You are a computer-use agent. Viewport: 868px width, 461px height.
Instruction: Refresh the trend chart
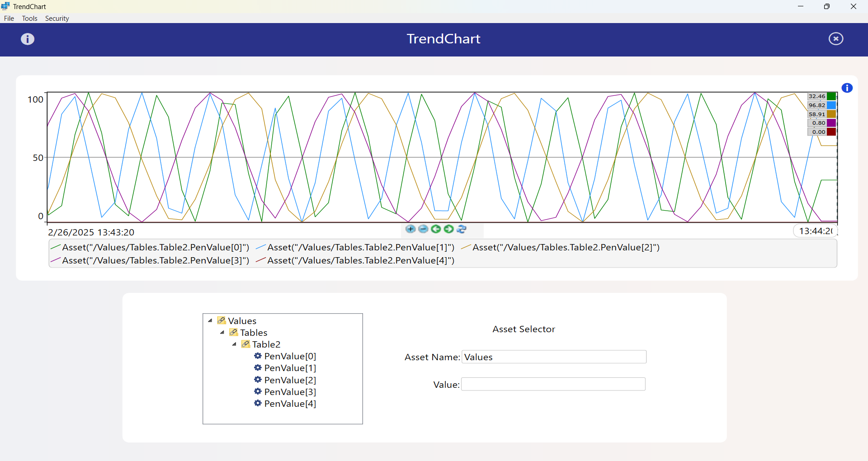[462, 229]
